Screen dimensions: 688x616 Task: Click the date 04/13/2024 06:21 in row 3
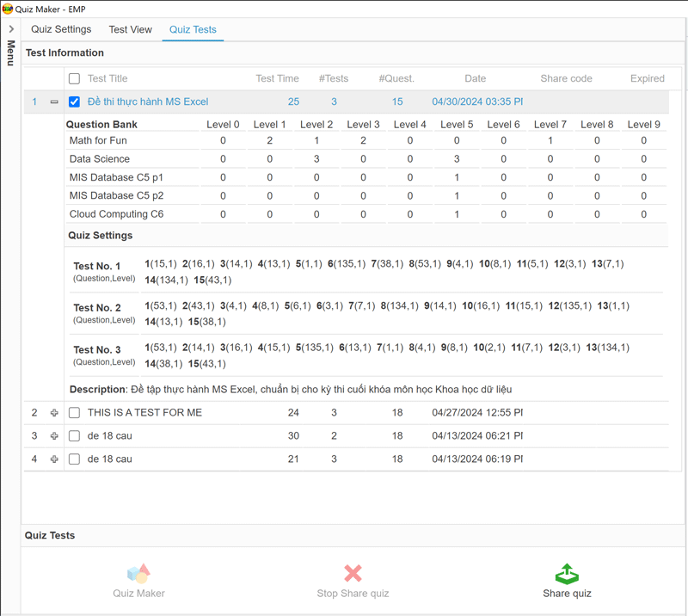pyautogui.click(x=477, y=436)
